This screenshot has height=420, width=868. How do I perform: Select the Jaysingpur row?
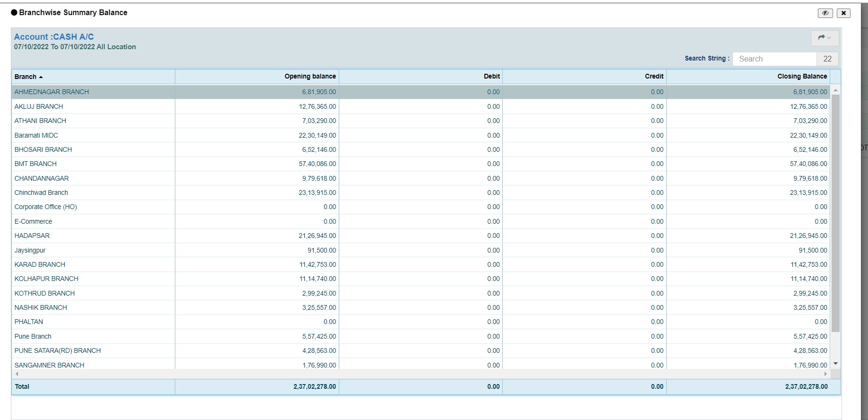pyautogui.click(x=421, y=250)
